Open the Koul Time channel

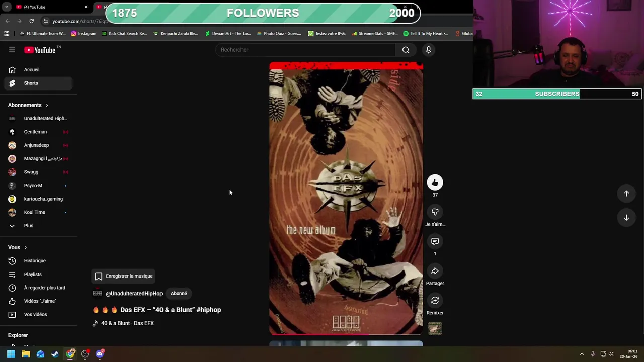click(38, 212)
